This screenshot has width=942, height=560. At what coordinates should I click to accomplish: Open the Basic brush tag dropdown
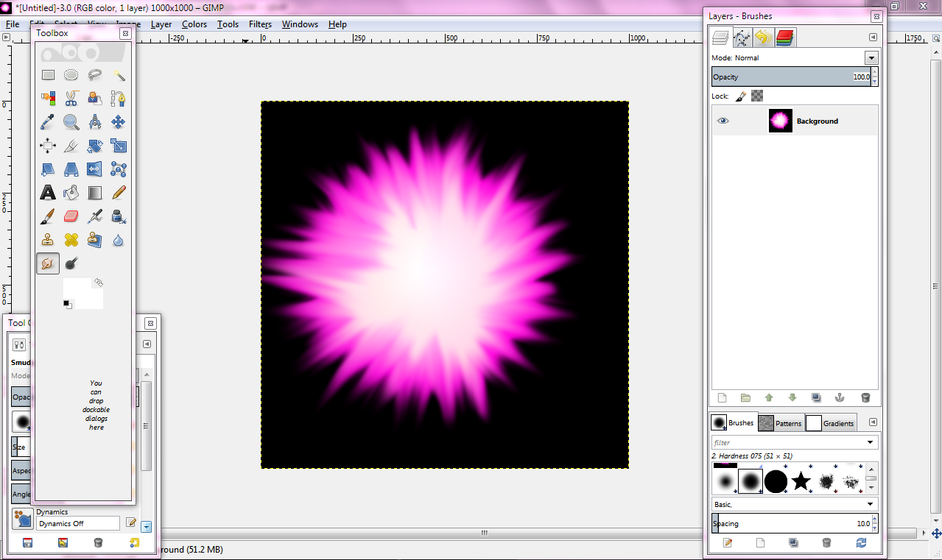tap(795, 504)
